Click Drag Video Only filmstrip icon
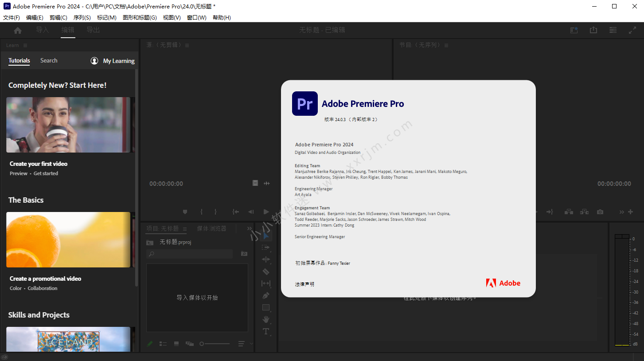 click(255, 183)
